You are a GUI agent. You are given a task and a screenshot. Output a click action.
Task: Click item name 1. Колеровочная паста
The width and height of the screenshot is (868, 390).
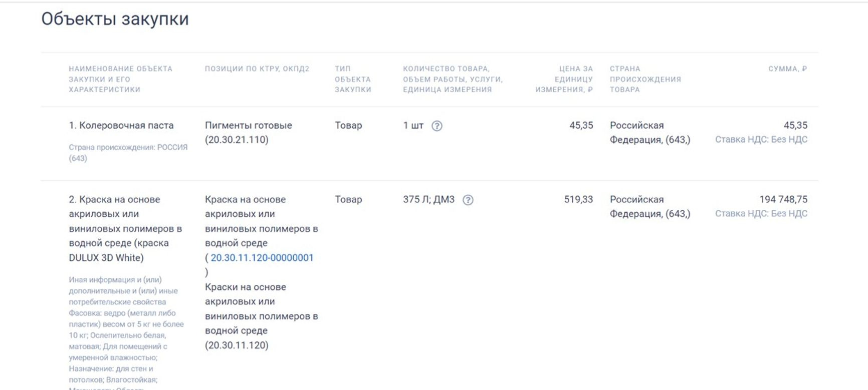pos(121,126)
